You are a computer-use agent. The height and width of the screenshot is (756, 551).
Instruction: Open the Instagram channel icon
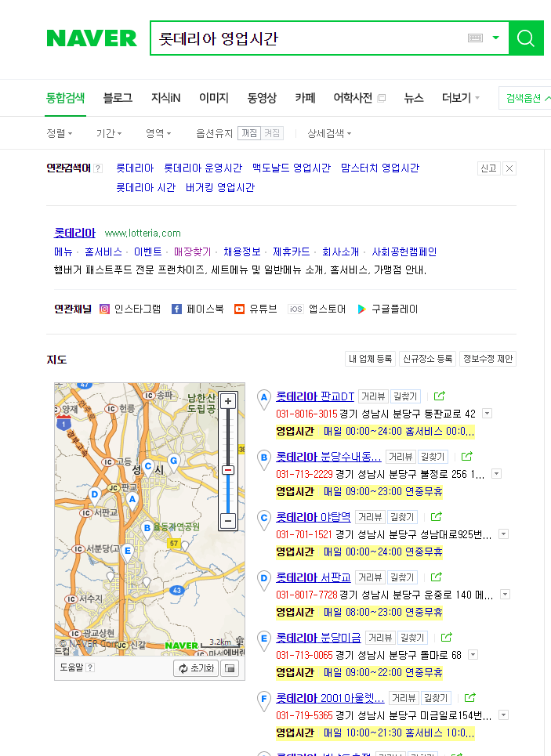point(105,309)
